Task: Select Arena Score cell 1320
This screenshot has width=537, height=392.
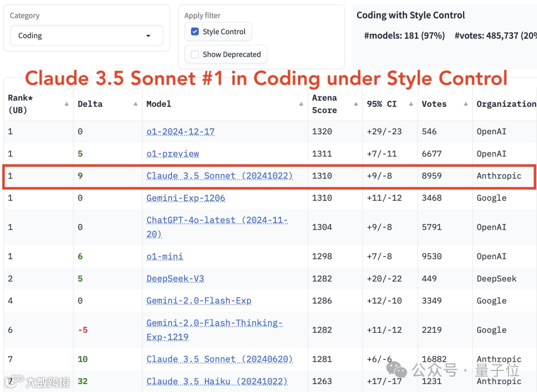Action: tap(322, 132)
